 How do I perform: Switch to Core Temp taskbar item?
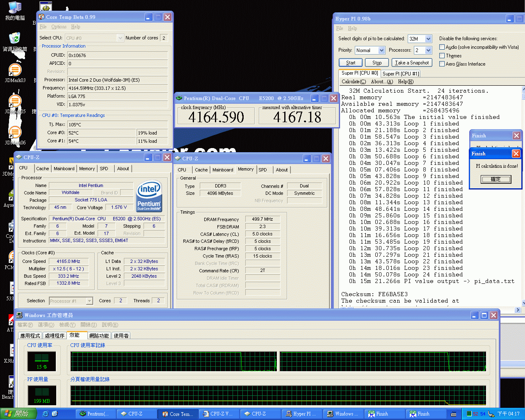[178, 414]
